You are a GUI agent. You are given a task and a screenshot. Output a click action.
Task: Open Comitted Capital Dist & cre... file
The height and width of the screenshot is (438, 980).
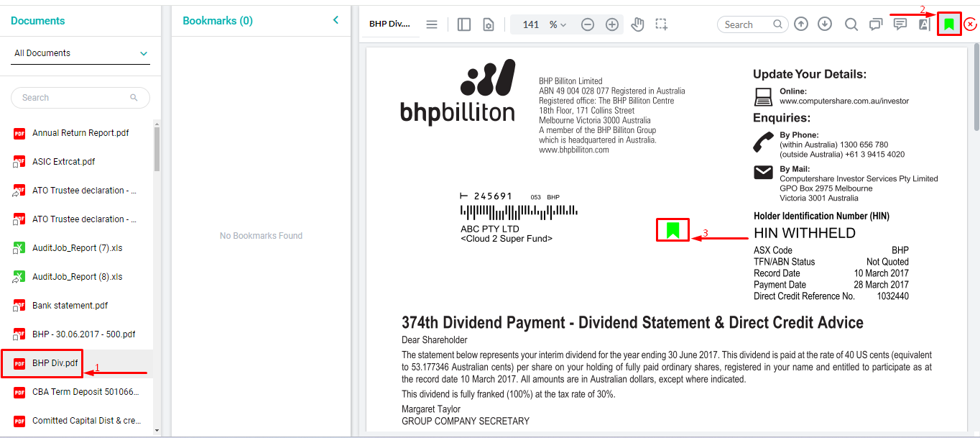[x=87, y=421]
